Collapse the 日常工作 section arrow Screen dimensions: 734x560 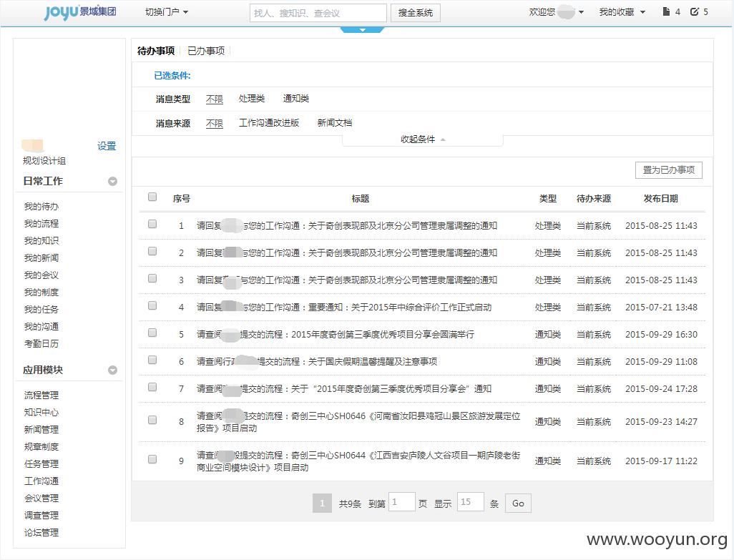click(x=112, y=181)
